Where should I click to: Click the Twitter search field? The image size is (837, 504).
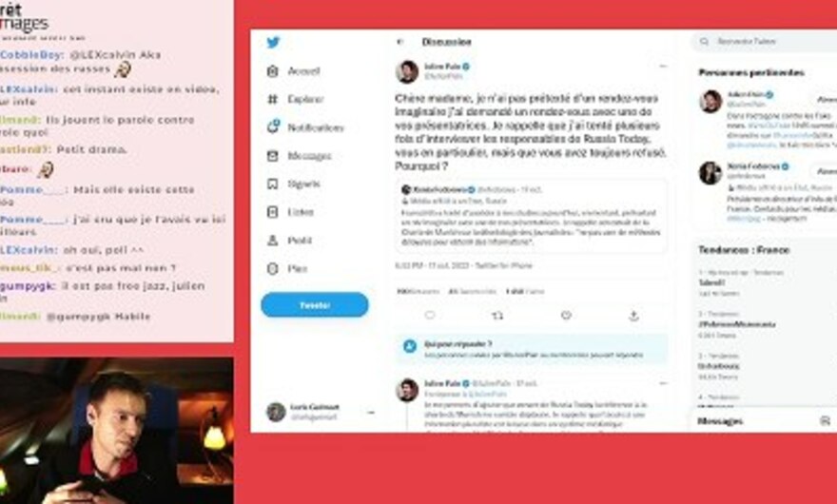(765, 41)
